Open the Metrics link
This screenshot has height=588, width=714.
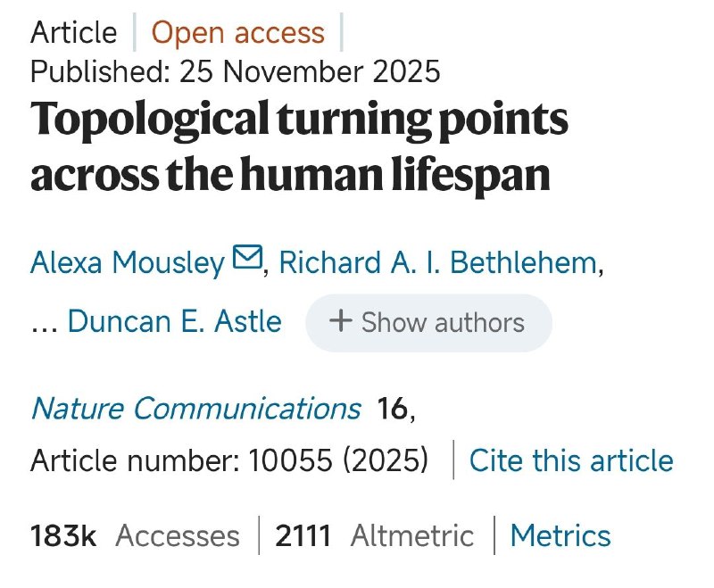560,535
